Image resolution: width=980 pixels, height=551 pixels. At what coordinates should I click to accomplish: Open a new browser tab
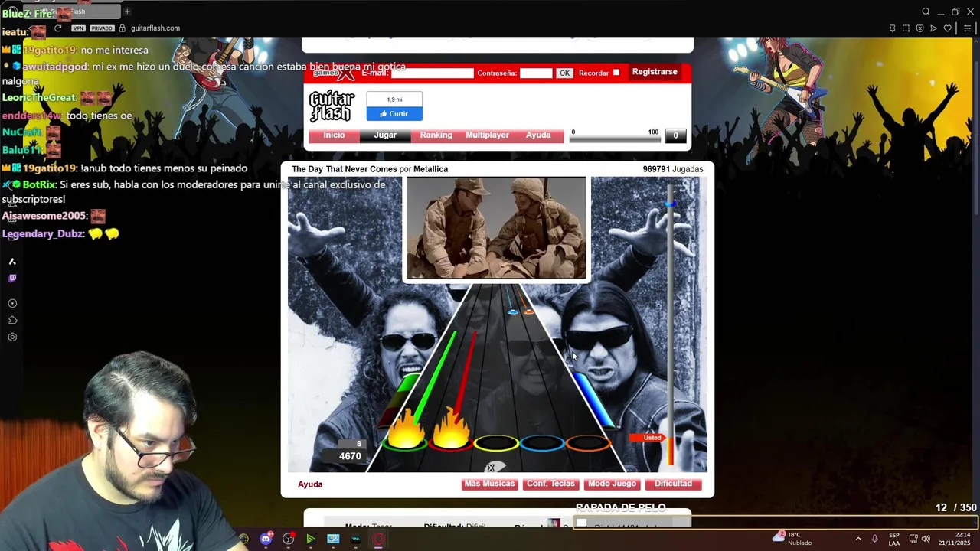click(x=127, y=11)
